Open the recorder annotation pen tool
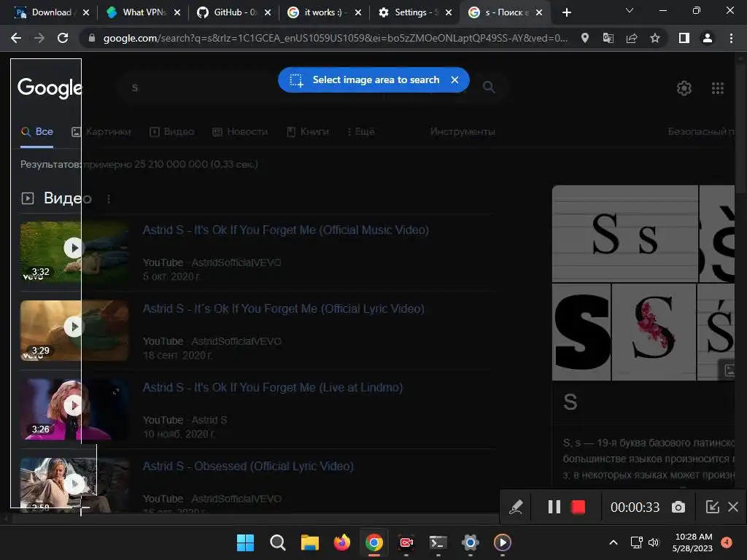747x560 pixels. 516,507
